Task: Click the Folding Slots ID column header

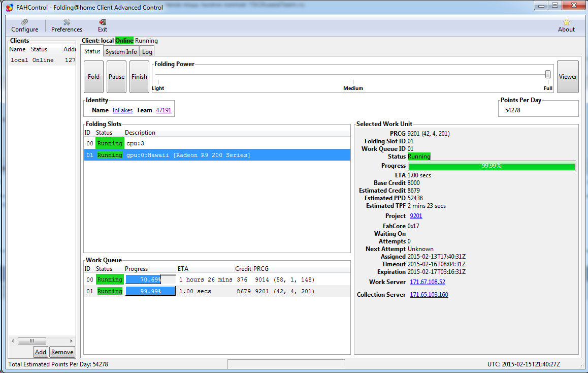Action: (88, 133)
